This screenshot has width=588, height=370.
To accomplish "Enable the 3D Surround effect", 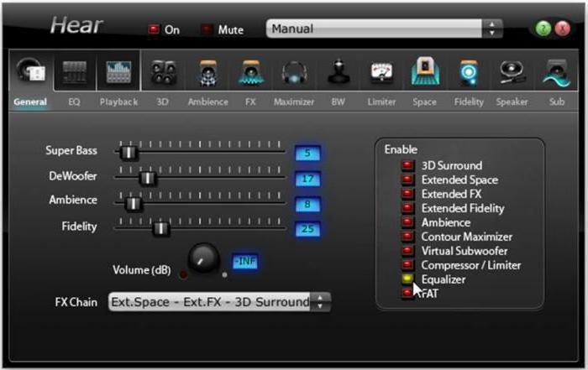I will point(408,166).
